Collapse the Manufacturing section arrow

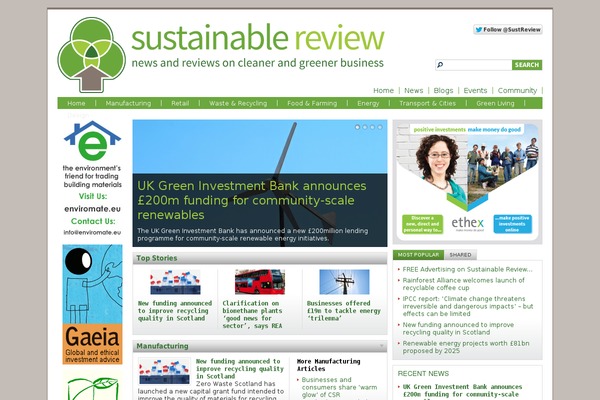point(381,346)
